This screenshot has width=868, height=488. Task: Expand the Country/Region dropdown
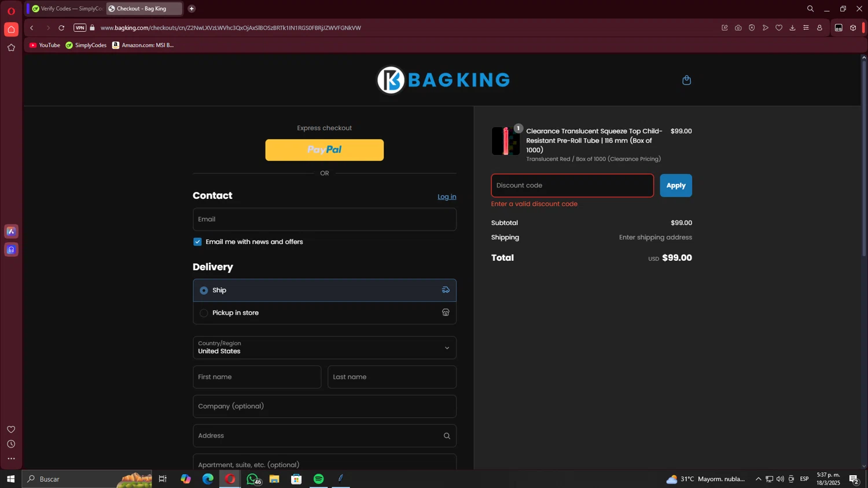pyautogui.click(x=325, y=347)
